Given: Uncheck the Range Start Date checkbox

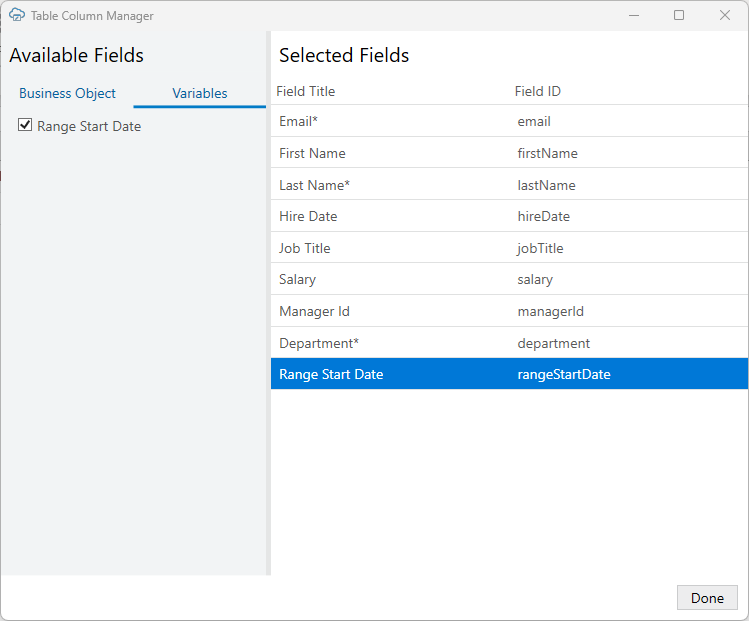Looking at the screenshot, I should (x=25, y=125).
